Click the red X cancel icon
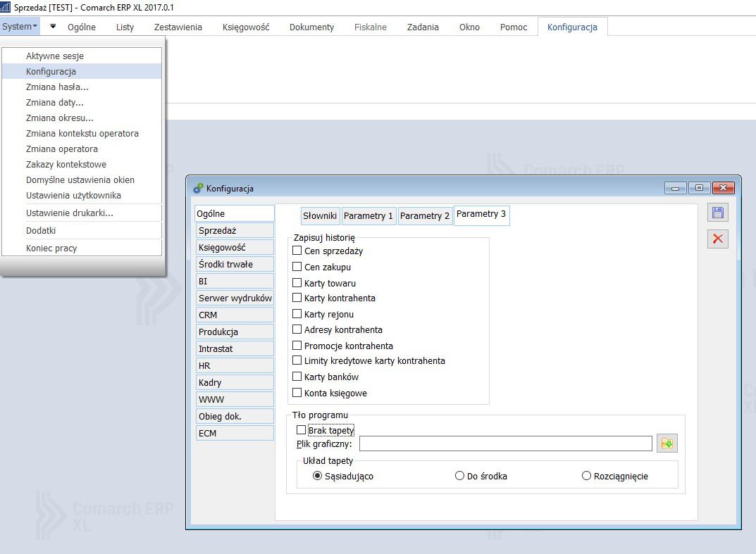This screenshot has width=756, height=554. (x=717, y=239)
